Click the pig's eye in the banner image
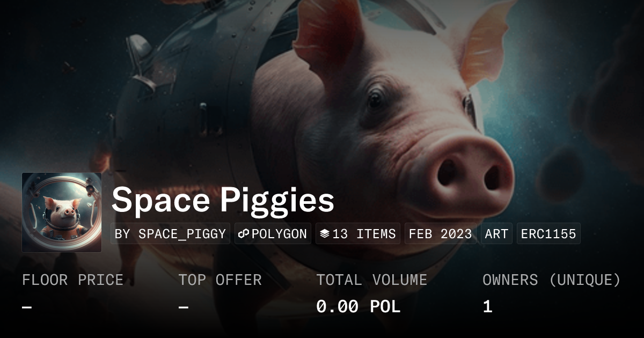This screenshot has height=338, width=644. (376, 99)
